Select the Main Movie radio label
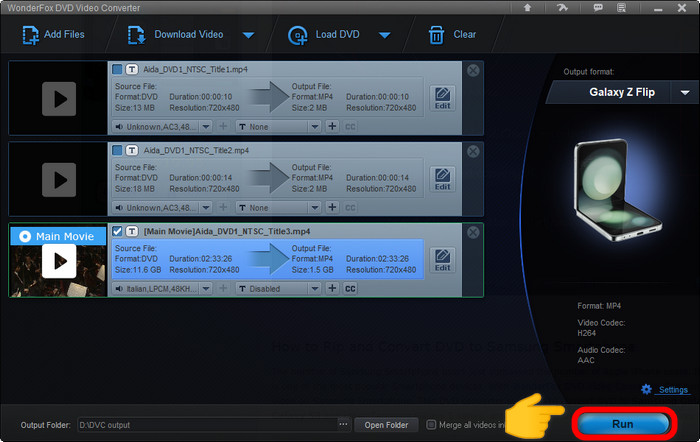This screenshot has height=442, width=700. pyautogui.click(x=58, y=236)
